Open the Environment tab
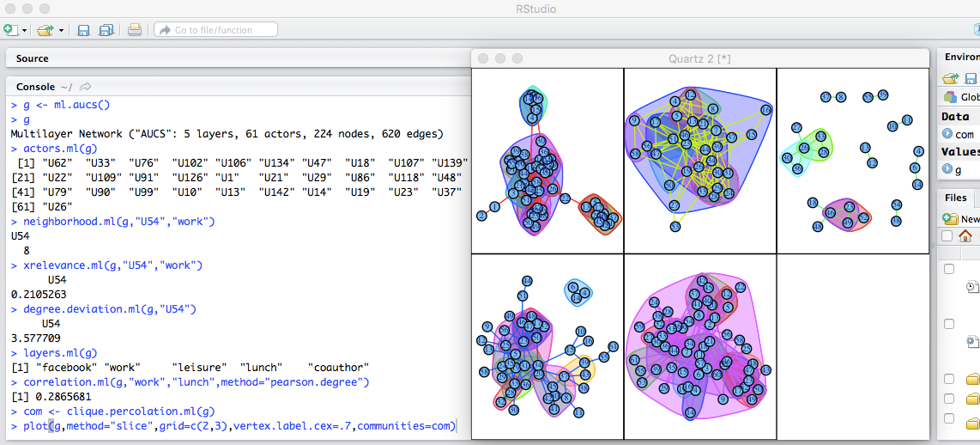The image size is (980, 445). pos(963,57)
